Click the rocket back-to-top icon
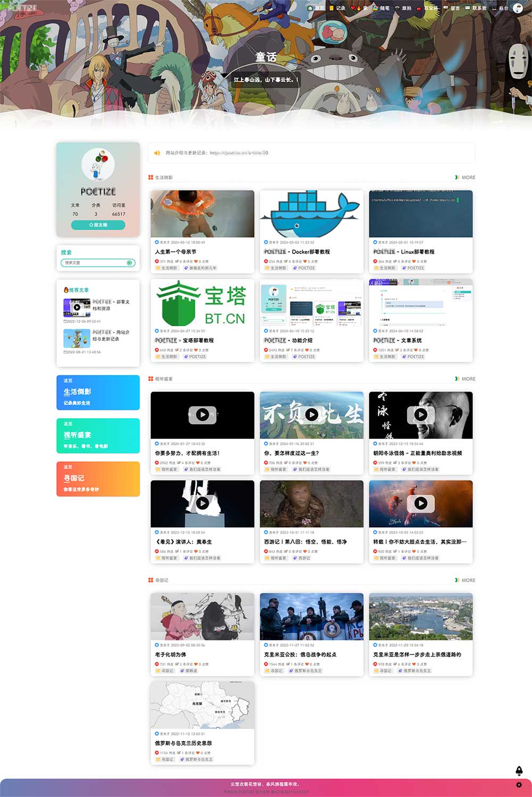 tap(519, 771)
